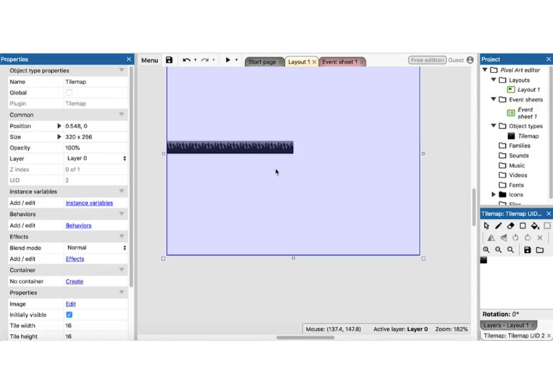This screenshot has width=553, height=392.
Task: Select the Tilemap rectangle tool
Action: click(x=523, y=225)
